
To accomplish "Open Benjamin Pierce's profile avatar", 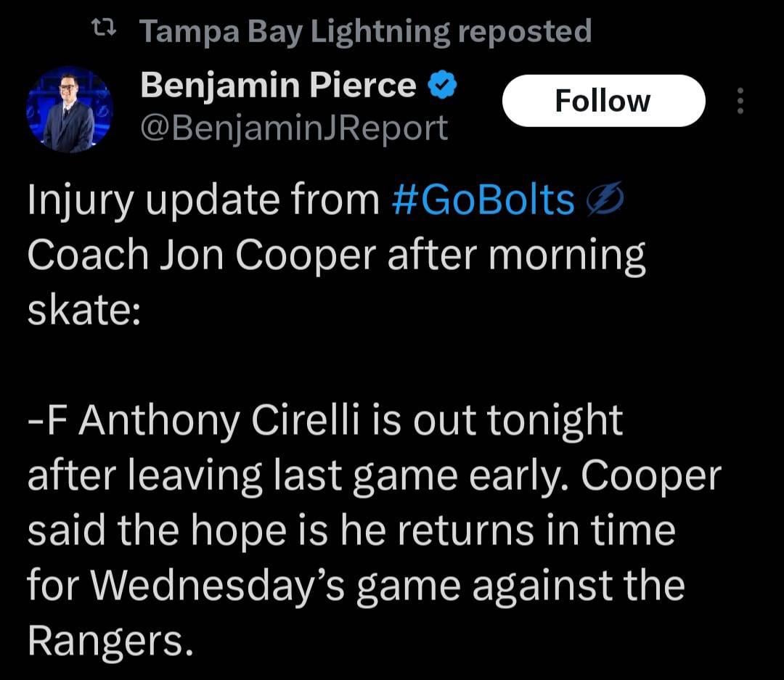I will pos(70,110).
